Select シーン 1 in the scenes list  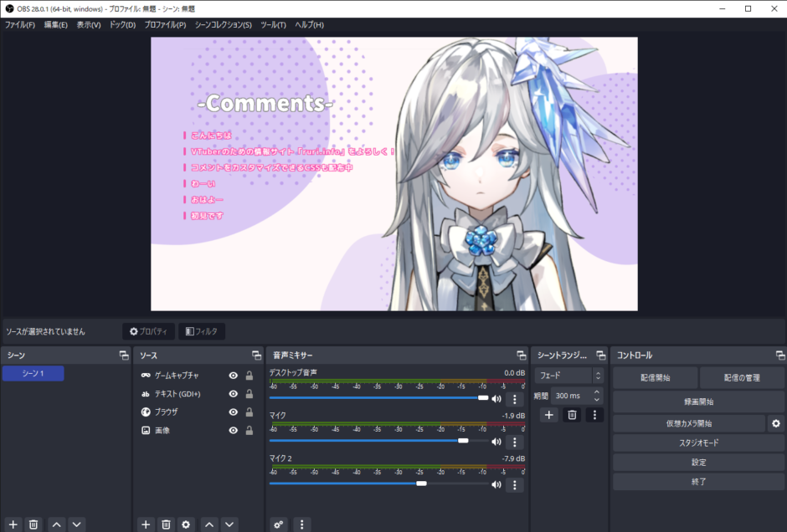point(33,373)
